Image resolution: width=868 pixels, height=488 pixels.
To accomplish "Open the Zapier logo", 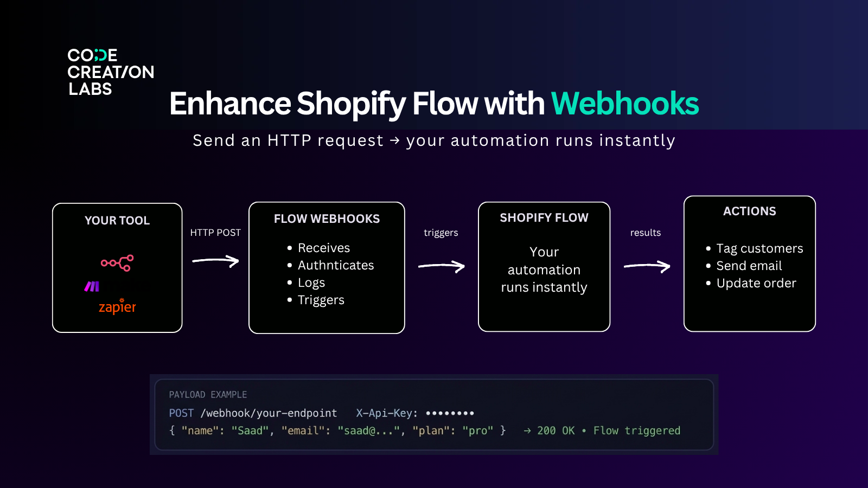I will tap(117, 307).
